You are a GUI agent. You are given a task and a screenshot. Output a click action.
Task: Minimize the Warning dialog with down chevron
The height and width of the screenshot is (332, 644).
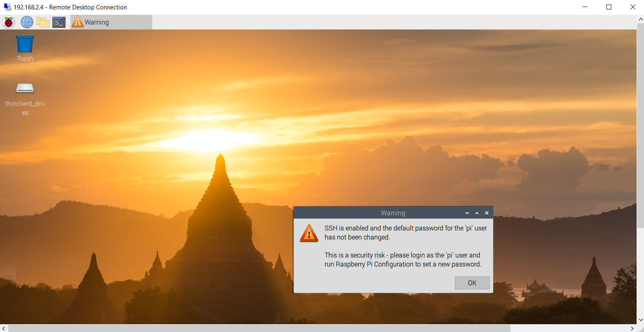467,213
